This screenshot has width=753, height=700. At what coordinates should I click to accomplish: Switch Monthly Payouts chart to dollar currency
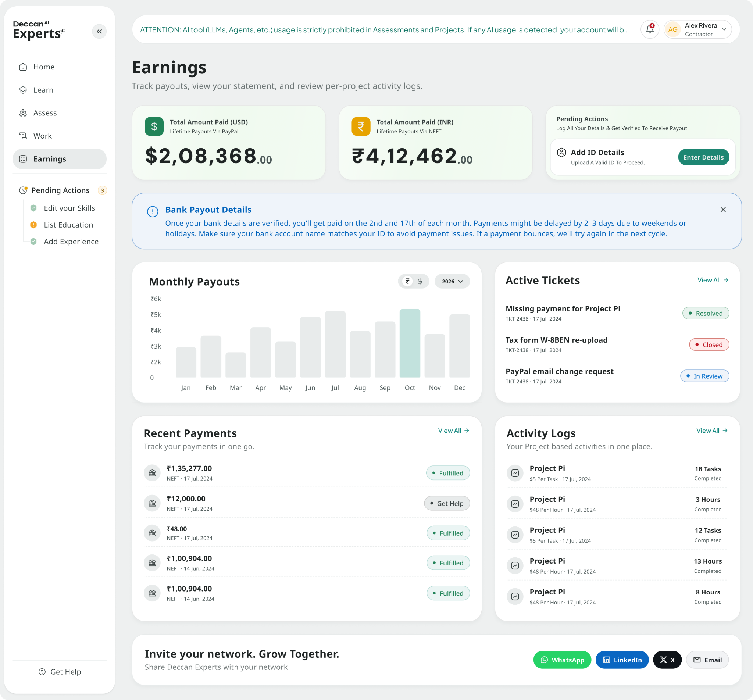click(420, 281)
